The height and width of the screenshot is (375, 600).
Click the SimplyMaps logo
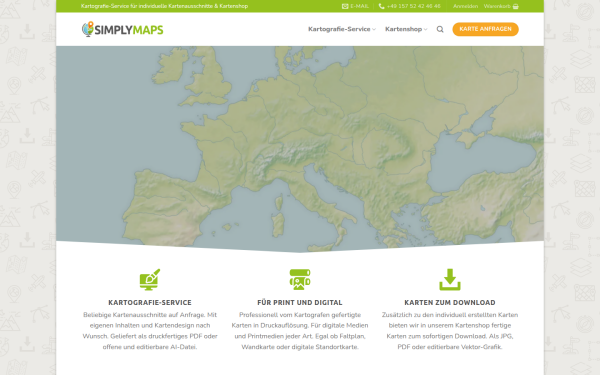point(122,29)
